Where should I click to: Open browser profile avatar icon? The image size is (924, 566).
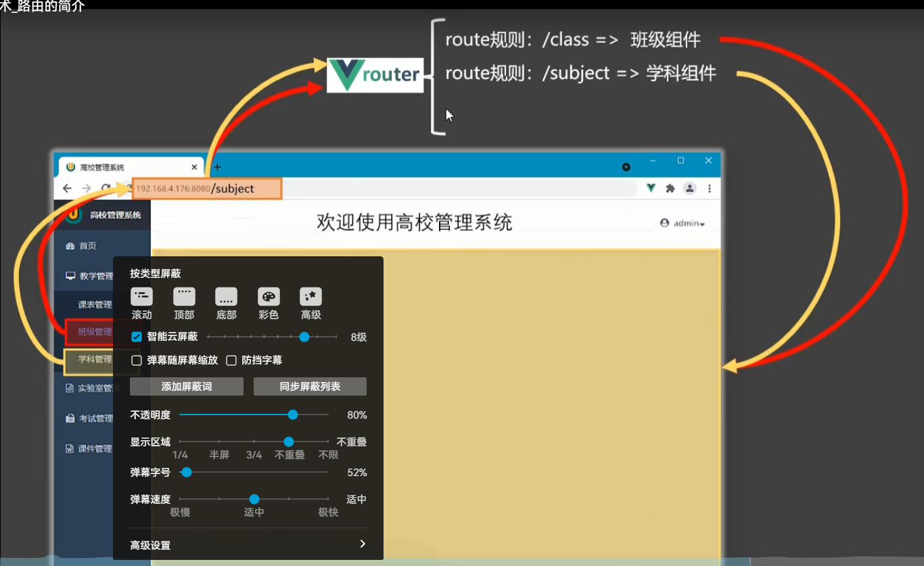click(x=689, y=189)
